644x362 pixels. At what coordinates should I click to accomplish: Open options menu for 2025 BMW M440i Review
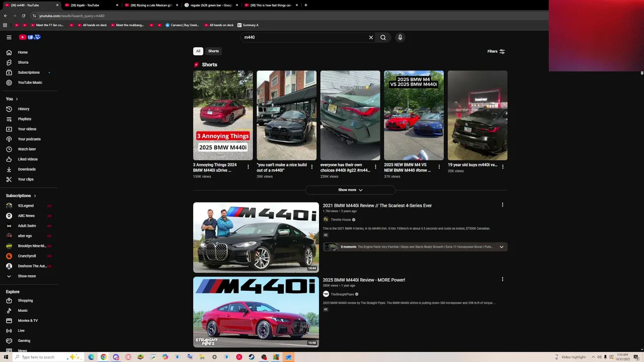point(502,280)
